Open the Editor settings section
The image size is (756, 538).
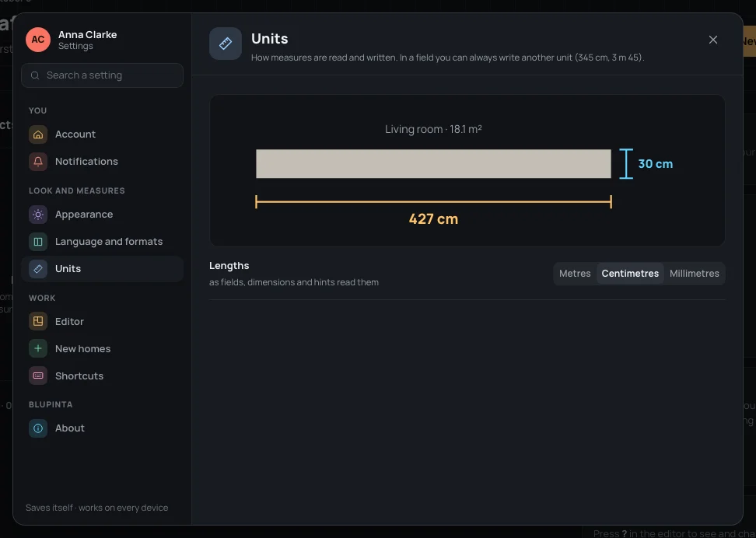pyautogui.click(x=102, y=322)
